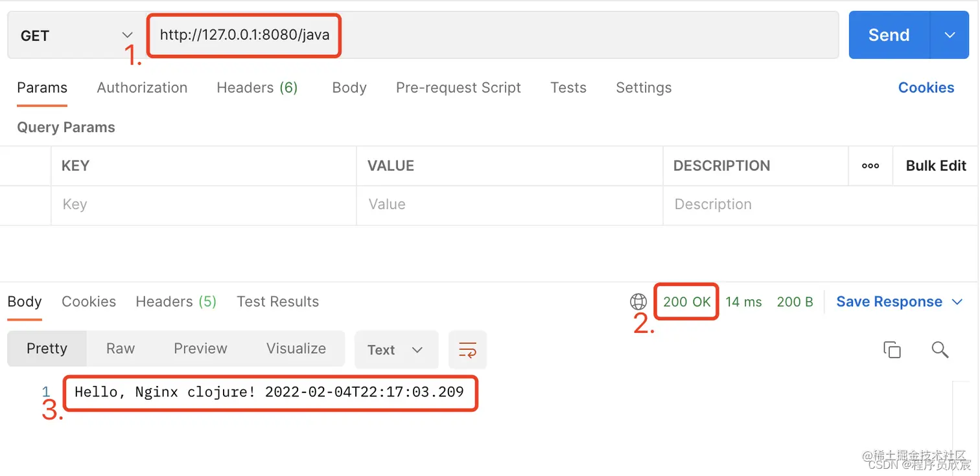The height and width of the screenshot is (476, 980).
Task: Open the GET method dropdown
Action: [76, 36]
